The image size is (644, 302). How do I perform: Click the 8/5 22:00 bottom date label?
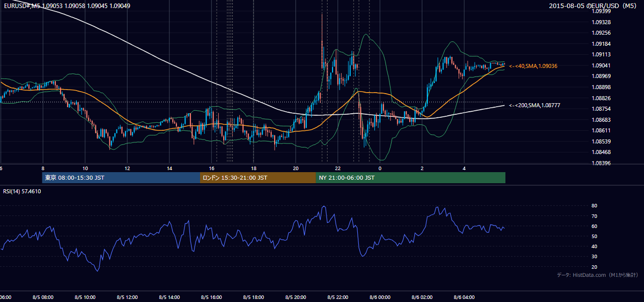[x=338, y=297]
